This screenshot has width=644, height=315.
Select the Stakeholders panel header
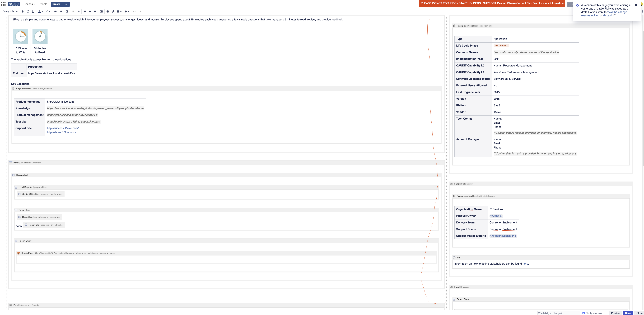[x=541, y=184]
